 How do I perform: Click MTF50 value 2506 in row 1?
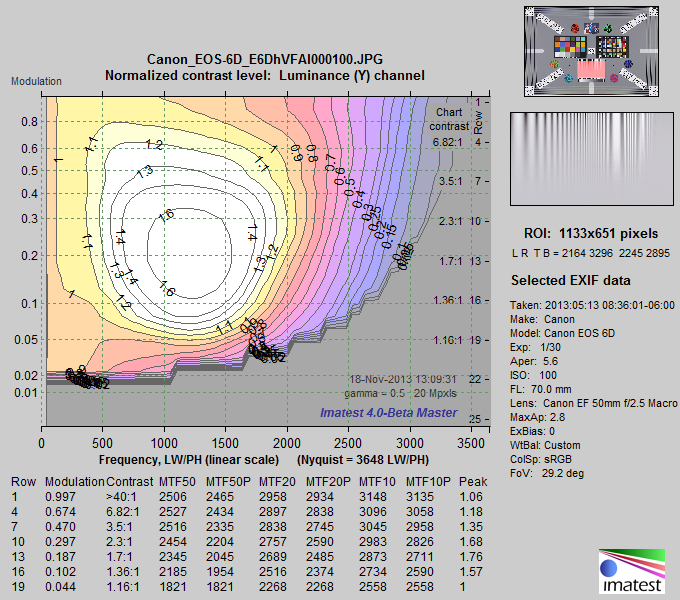(x=173, y=497)
